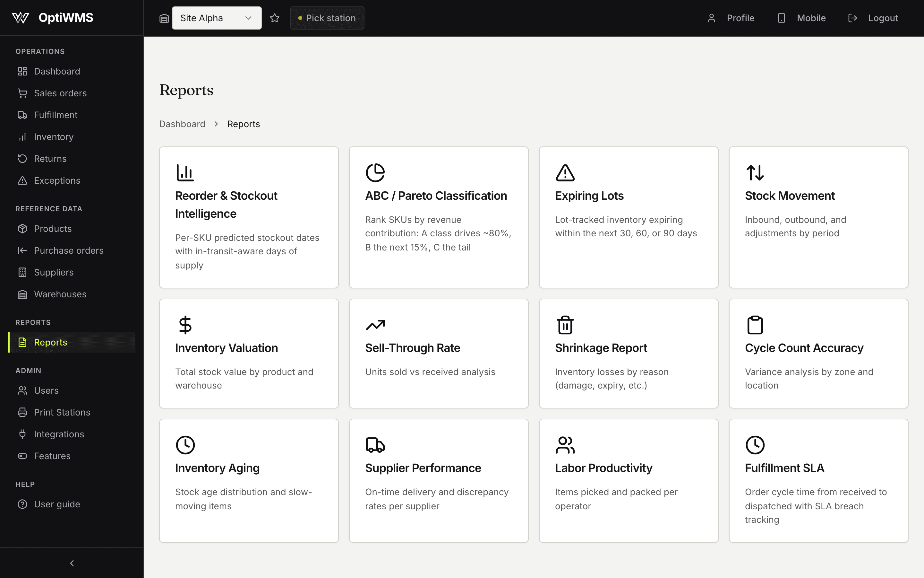Screen dimensions: 924x578
Task: Open the Pick station button
Action: 327,18
